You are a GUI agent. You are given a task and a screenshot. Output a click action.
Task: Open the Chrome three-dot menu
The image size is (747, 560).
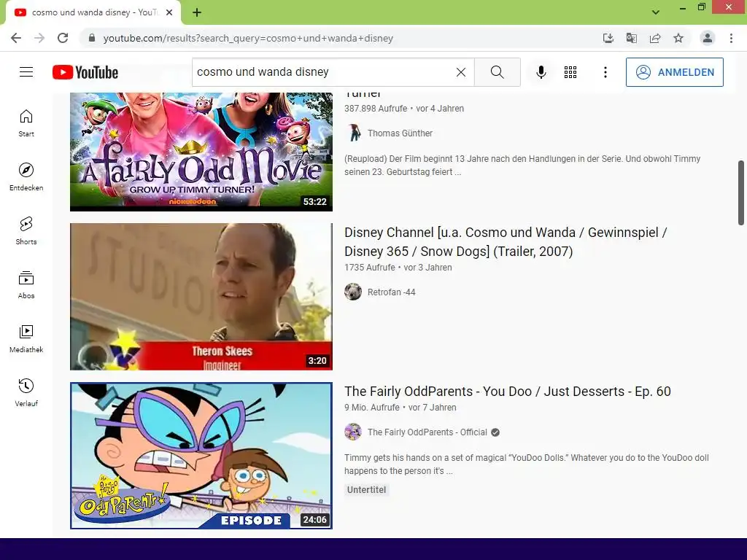731,38
